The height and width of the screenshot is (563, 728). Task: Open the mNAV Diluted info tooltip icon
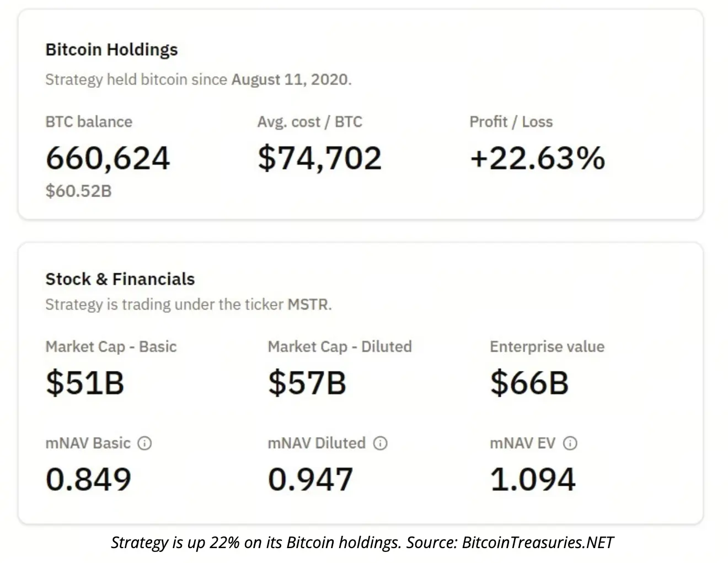[x=381, y=443]
